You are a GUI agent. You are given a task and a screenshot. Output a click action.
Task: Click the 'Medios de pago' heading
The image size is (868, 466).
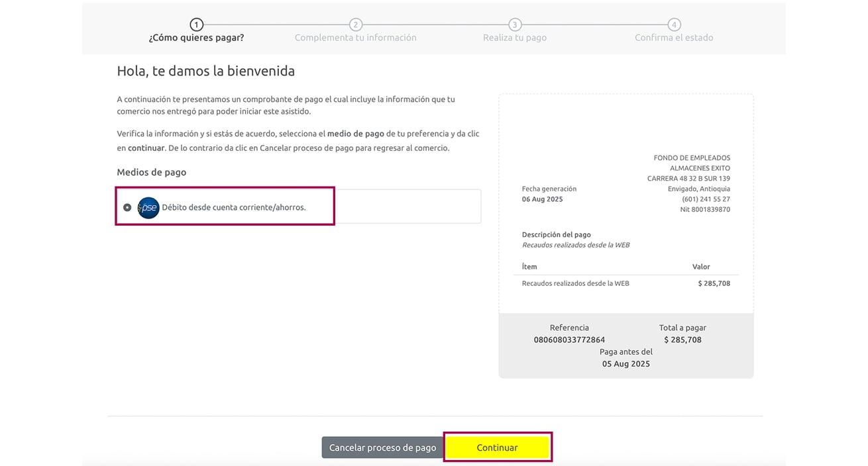pos(152,172)
